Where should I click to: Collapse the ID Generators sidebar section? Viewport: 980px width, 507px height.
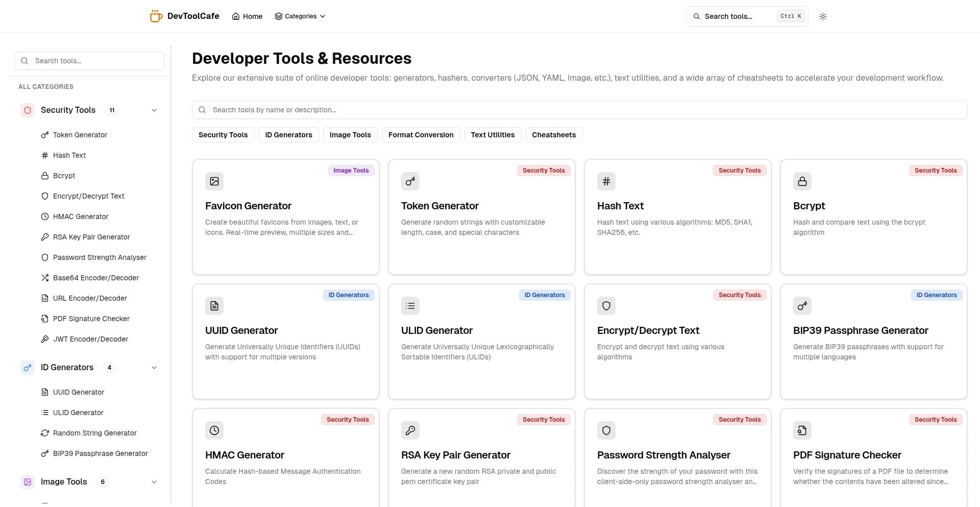click(154, 368)
